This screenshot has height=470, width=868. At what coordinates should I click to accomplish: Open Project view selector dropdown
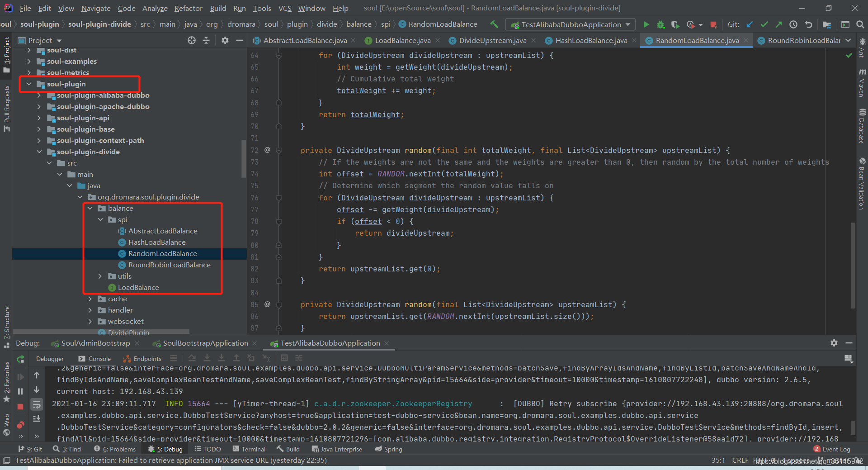pyautogui.click(x=59, y=41)
